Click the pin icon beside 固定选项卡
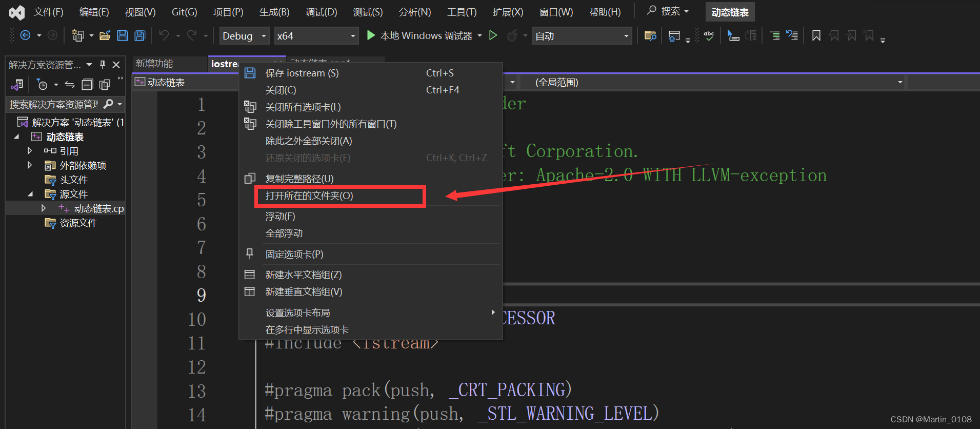 [x=250, y=254]
